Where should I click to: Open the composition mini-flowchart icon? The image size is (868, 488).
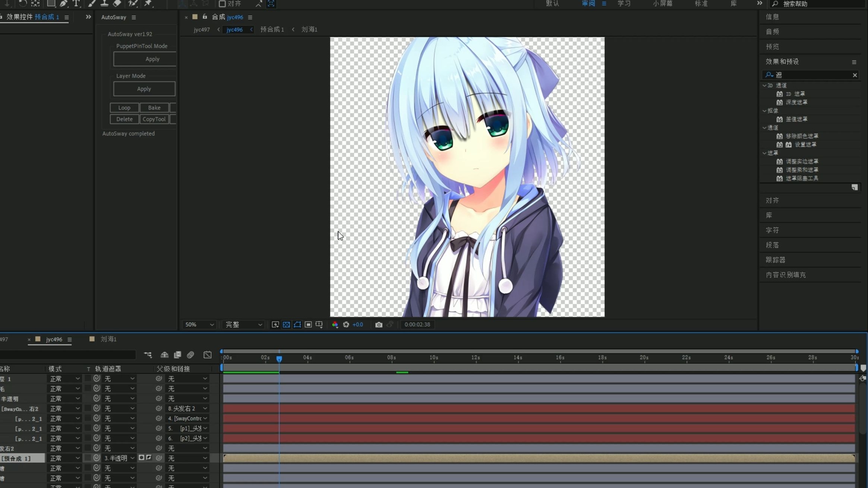click(x=148, y=355)
